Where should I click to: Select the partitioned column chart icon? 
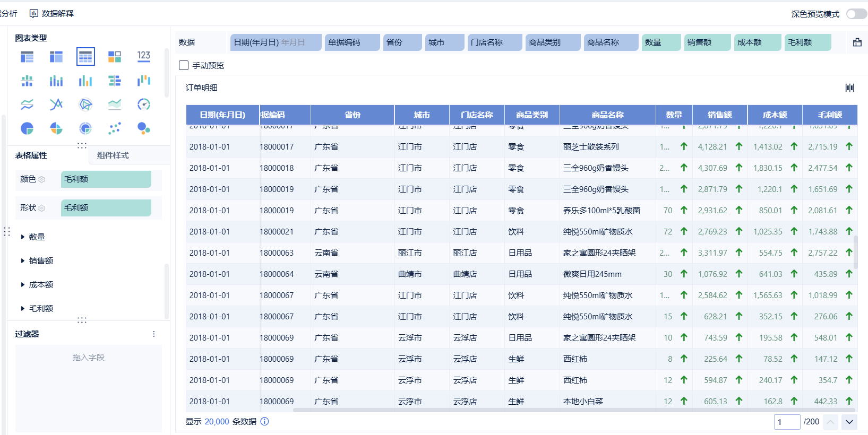pyautogui.click(x=27, y=81)
